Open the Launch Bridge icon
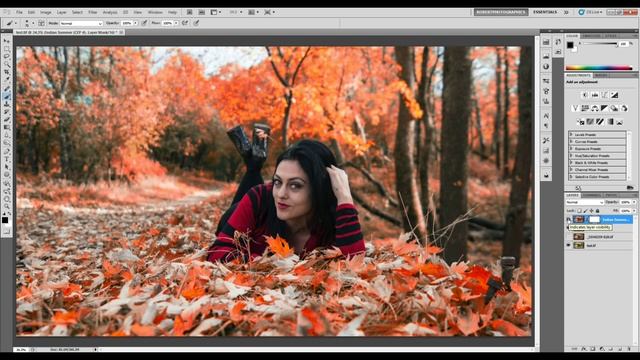 190,12
